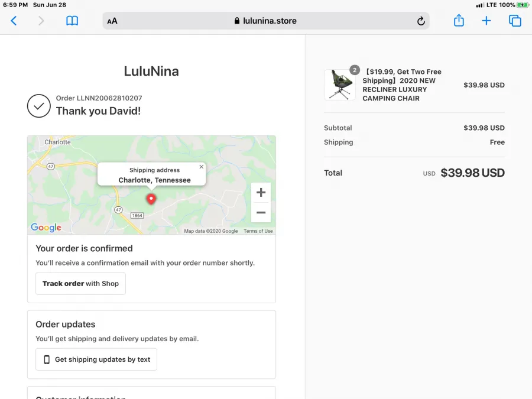Click the "Your order is confirmed" heading
The image size is (532, 399).
tap(84, 248)
